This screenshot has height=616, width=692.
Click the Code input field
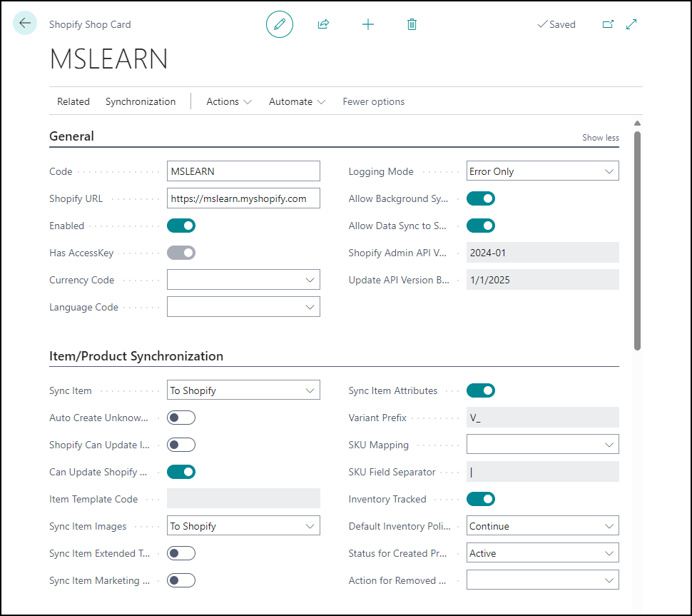pos(243,171)
